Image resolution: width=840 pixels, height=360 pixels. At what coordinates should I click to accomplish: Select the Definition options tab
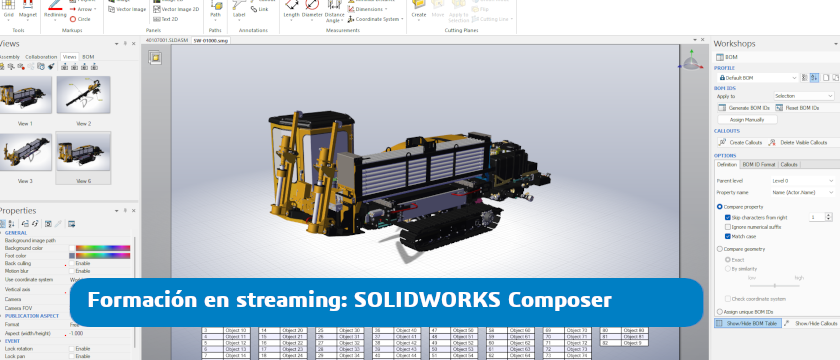coord(727,164)
